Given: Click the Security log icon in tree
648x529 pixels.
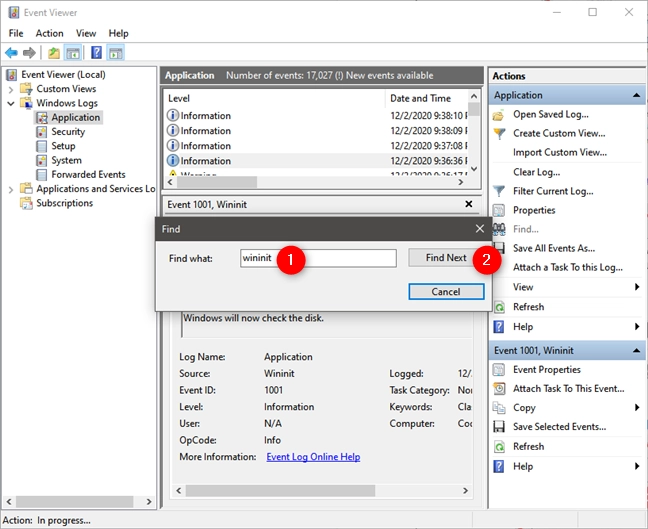Looking at the screenshot, I should [42, 132].
